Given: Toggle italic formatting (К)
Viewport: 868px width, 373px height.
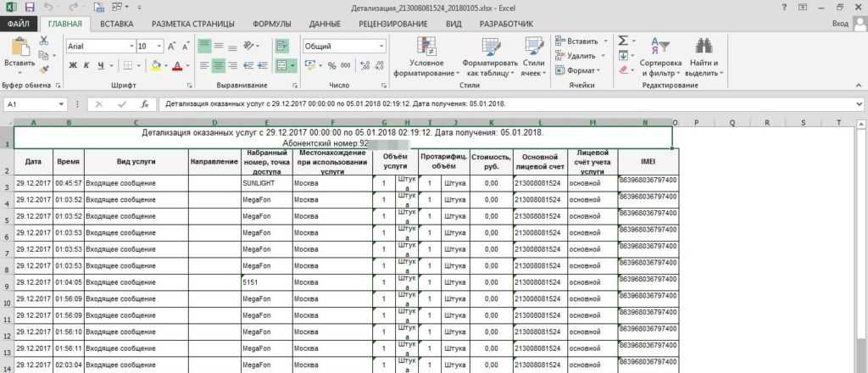Looking at the screenshot, I should pyautogui.click(x=86, y=65).
